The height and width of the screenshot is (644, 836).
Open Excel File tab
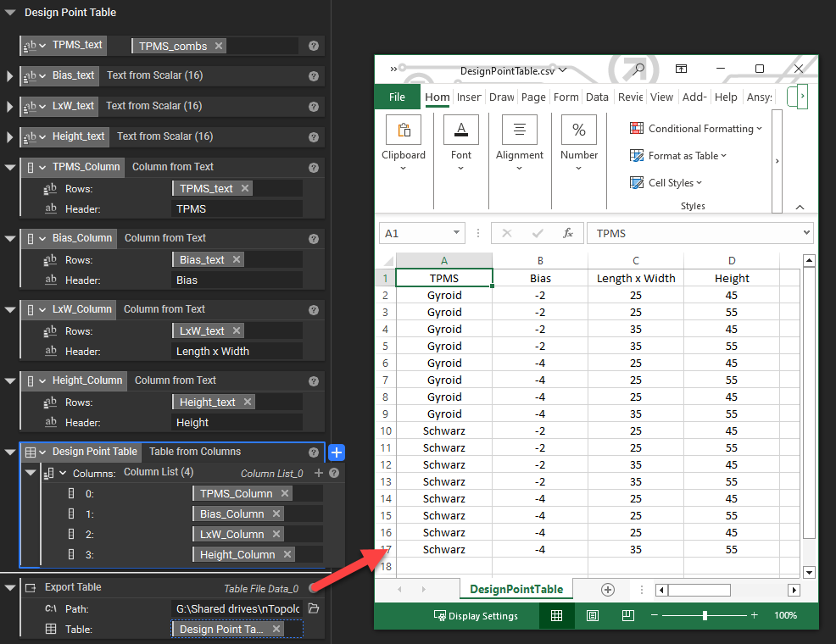tap(397, 97)
